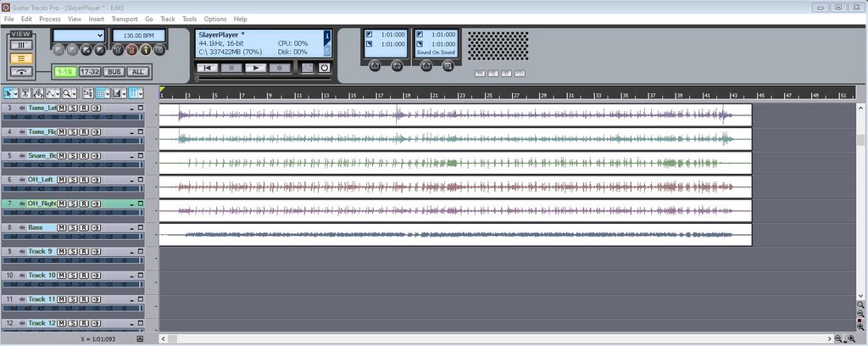Expand the Draw tool dropdown arrow
This screenshot has height=346, width=868.
(x=58, y=93)
